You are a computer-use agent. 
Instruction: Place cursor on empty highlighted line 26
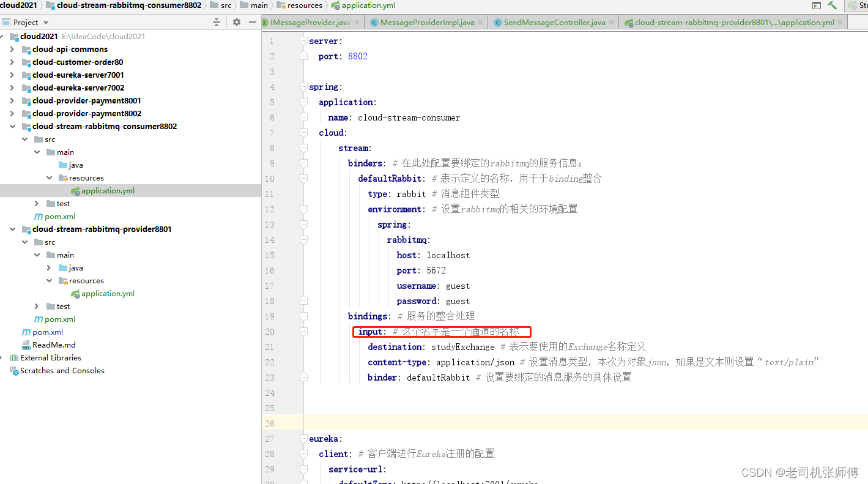tap(585, 423)
